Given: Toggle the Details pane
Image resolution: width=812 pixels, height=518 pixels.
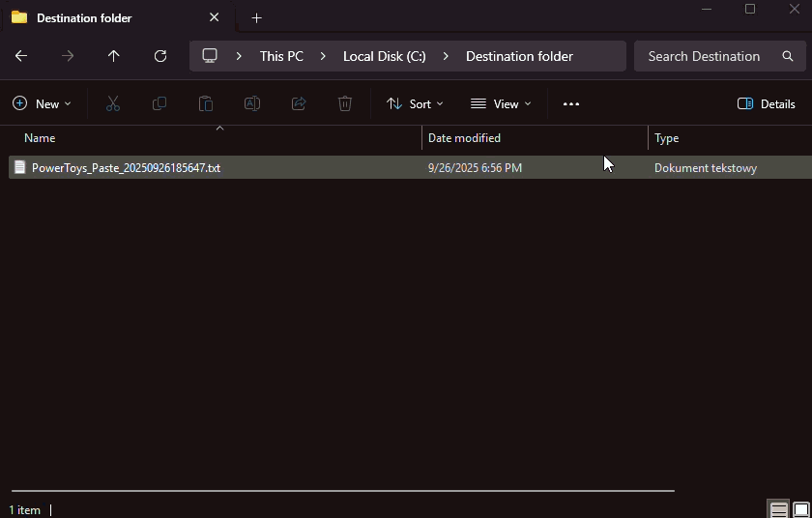Looking at the screenshot, I should tap(766, 103).
